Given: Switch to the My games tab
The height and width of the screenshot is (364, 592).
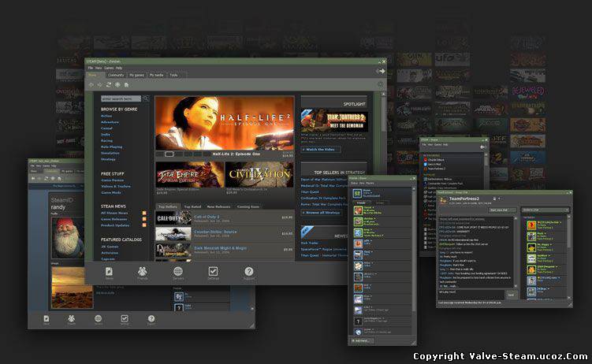Looking at the screenshot, I should 136,75.
